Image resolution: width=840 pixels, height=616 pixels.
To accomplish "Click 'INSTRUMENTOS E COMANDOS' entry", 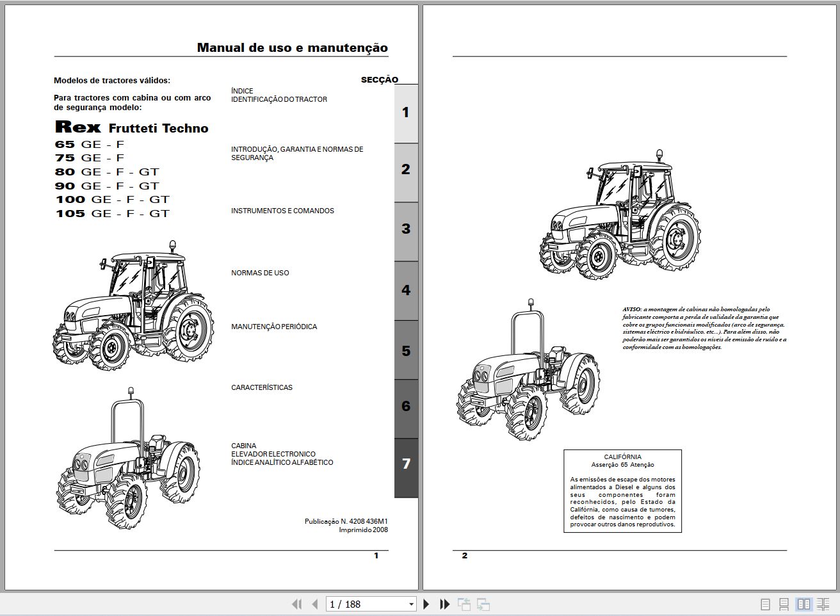I will pyautogui.click(x=282, y=211).
